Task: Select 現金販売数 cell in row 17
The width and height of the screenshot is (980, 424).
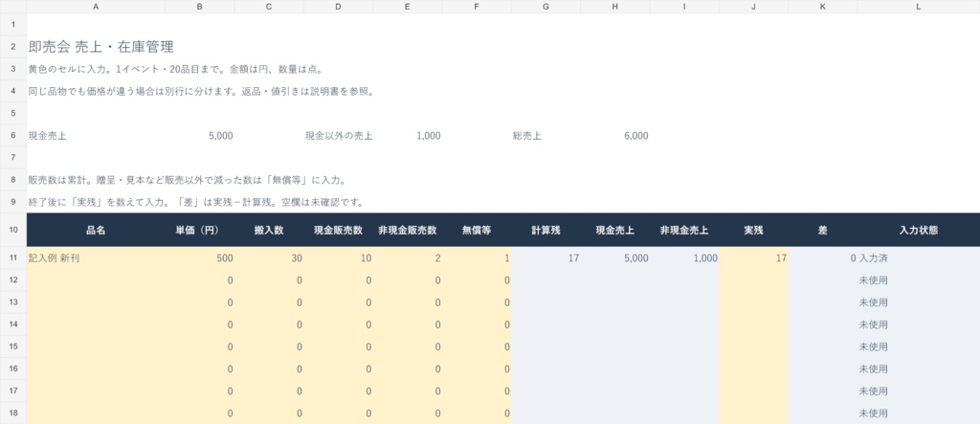Action: (x=338, y=391)
